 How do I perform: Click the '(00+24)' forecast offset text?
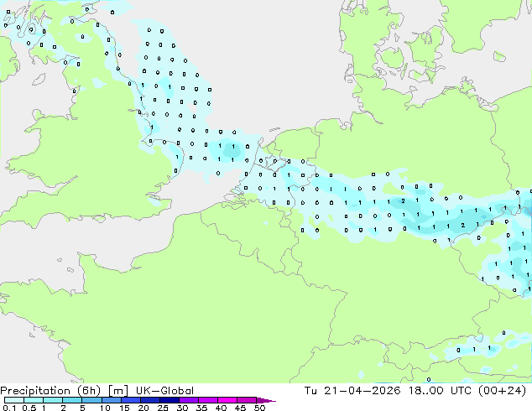click(503, 391)
